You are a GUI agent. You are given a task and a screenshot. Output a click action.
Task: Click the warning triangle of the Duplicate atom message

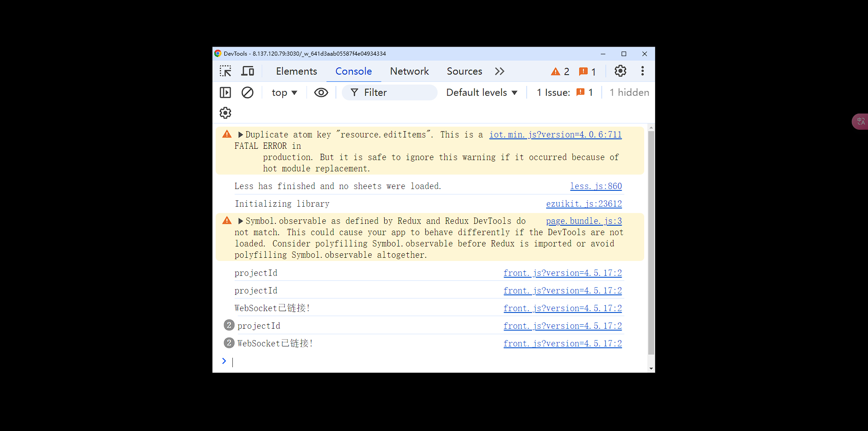click(227, 134)
